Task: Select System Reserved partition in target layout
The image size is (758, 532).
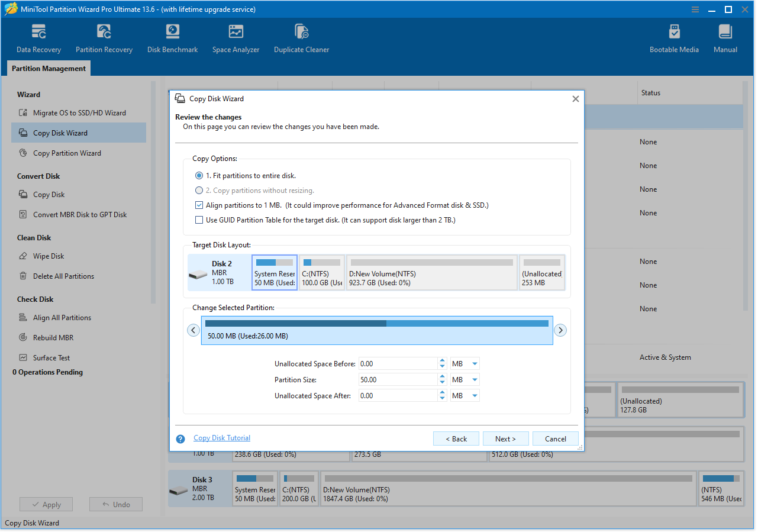Action: click(x=275, y=272)
